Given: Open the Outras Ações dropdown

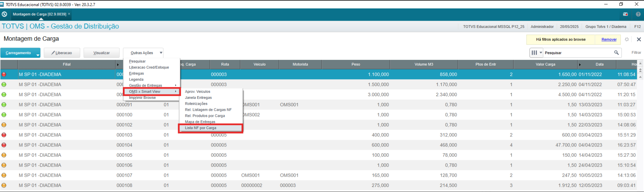Looking at the screenshot, I should [143, 53].
